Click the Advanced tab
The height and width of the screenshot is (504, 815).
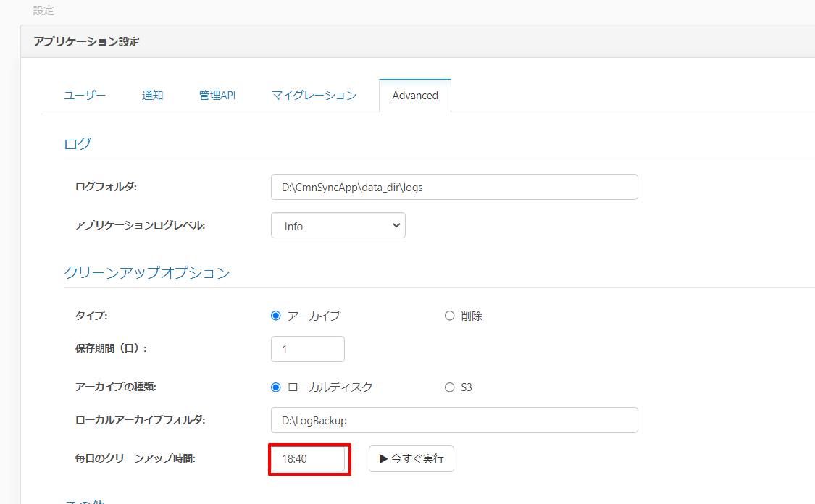tap(415, 96)
